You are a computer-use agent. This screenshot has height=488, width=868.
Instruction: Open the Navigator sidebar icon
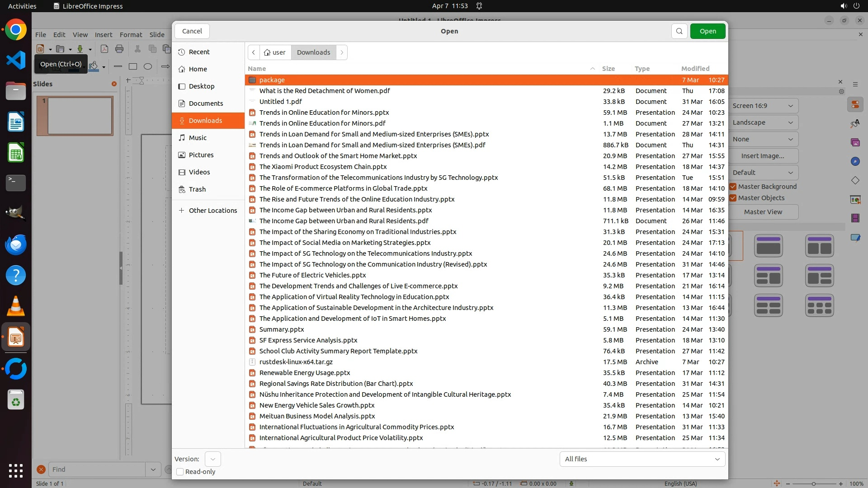coord(855,161)
